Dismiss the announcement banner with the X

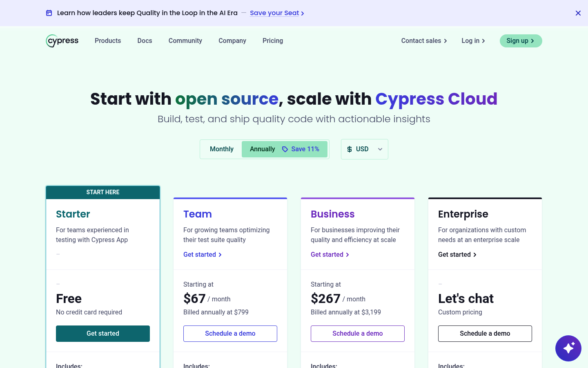coord(578,13)
